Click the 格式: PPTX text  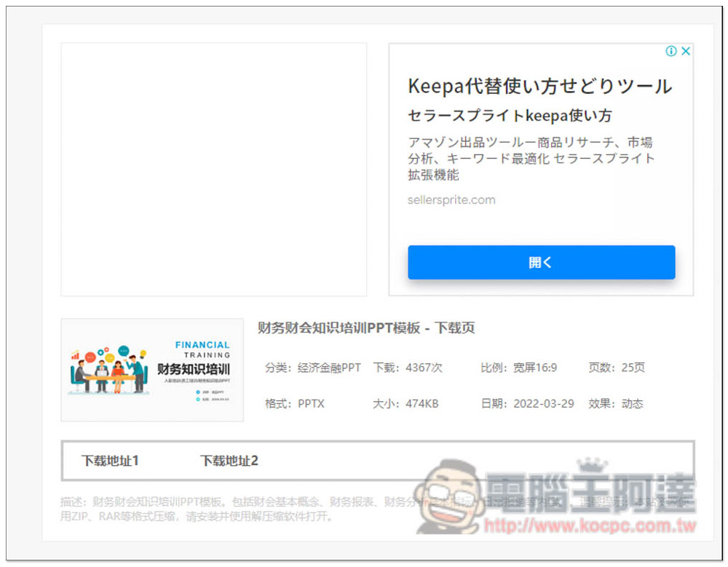pyautogui.click(x=295, y=403)
